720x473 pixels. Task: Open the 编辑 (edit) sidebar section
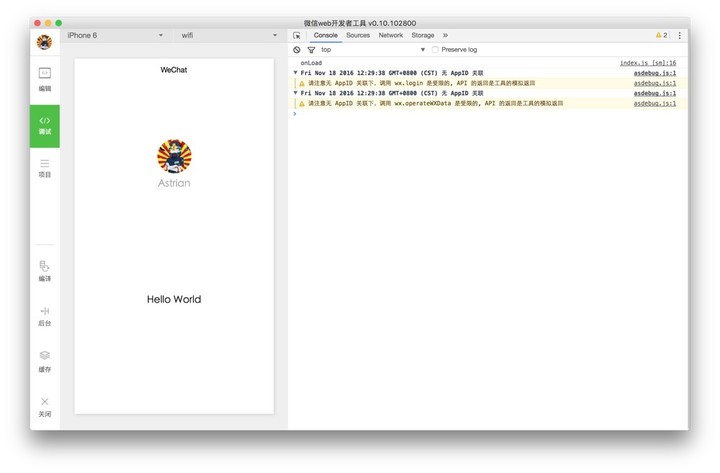coord(45,79)
